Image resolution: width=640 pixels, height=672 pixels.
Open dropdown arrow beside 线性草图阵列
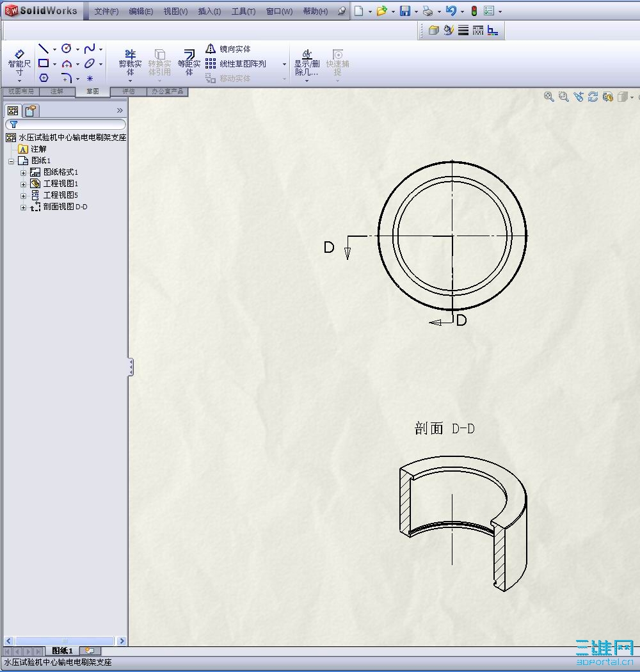284,64
